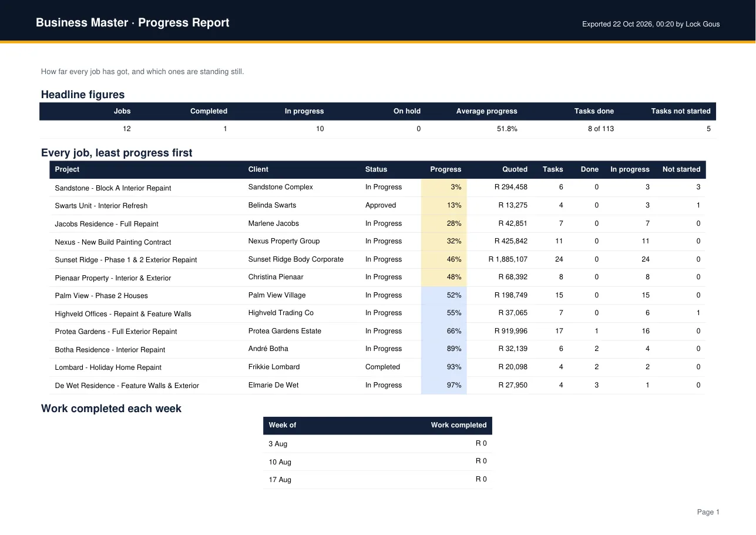Viewport: 756px width, 535px height.
Task: Click the 52% progress cell
Action: pos(444,296)
